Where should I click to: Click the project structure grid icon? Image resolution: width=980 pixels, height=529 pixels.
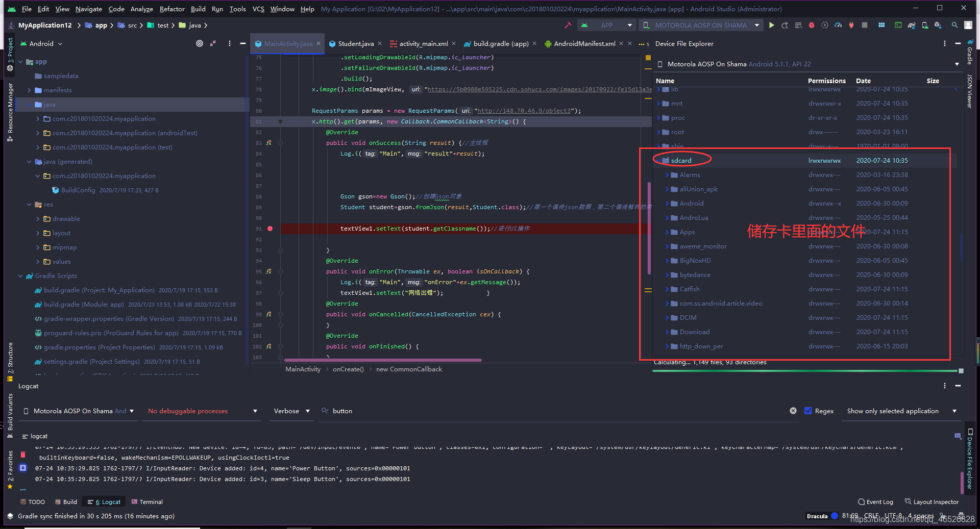tap(881, 25)
